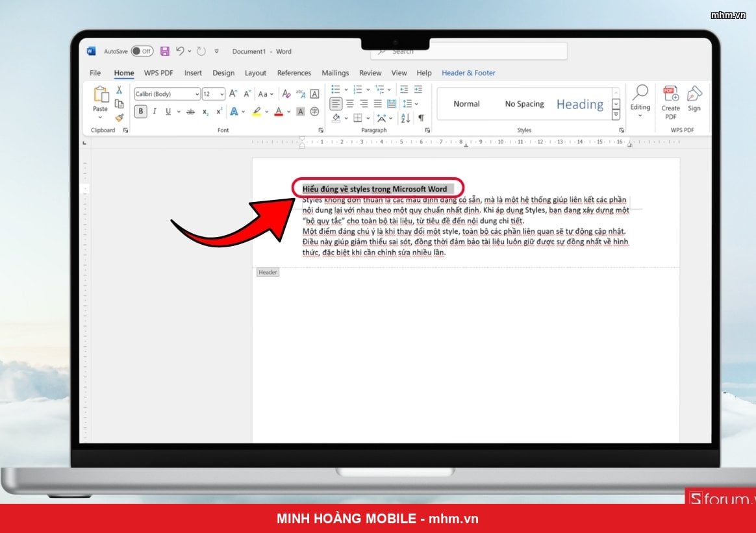Click the Clear All Formatting icon

click(286, 93)
